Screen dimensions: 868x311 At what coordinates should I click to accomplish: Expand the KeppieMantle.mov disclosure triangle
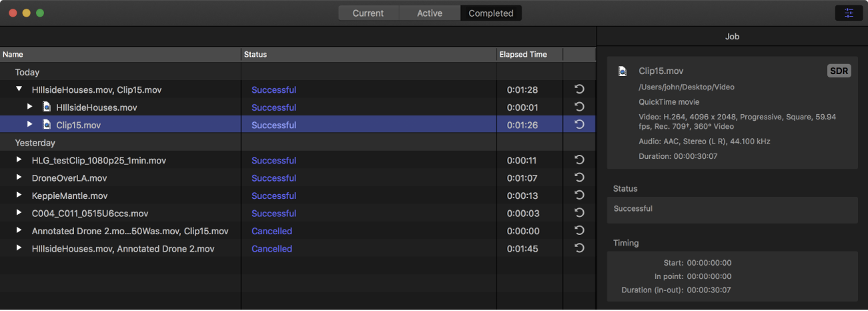(19, 196)
